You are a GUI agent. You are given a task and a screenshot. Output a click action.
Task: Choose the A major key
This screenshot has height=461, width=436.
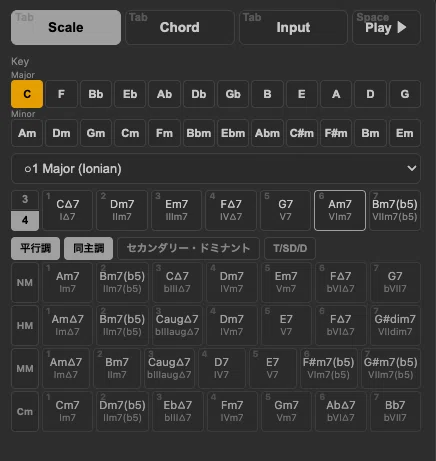tap(336, 94)
